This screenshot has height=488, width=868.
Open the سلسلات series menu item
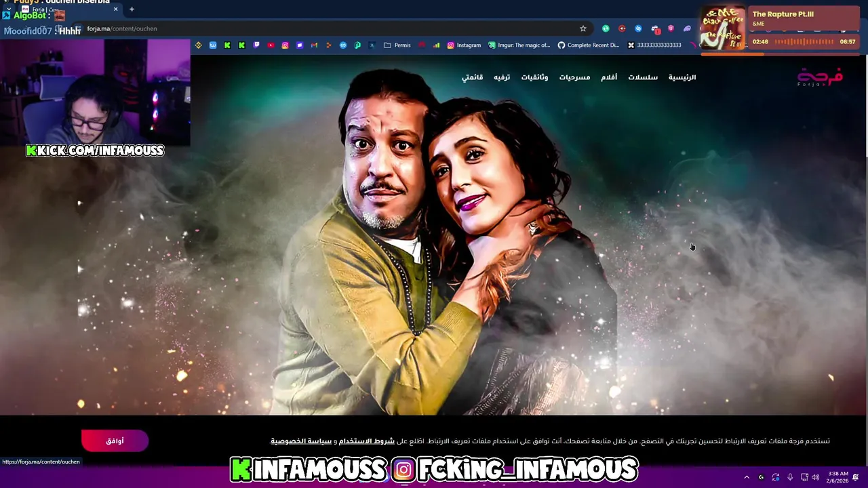643,77
